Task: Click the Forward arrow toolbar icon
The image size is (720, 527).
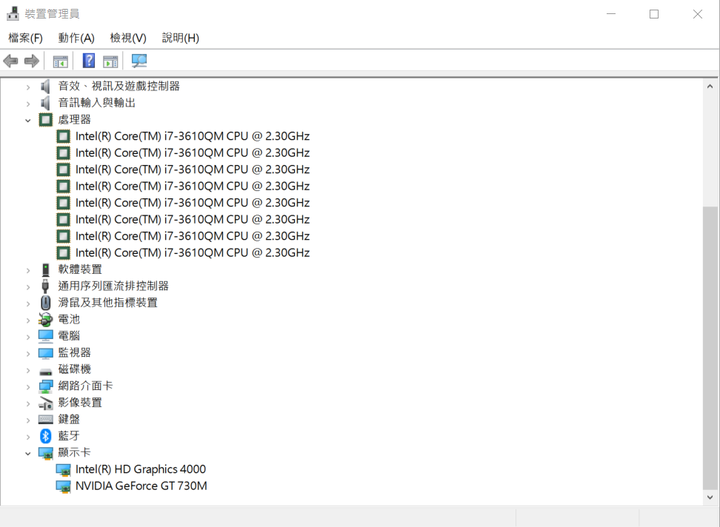Action: click(32, 61)
